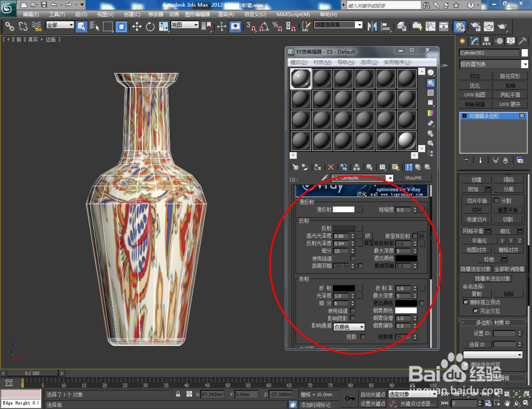The height and width of the screenshot is (409, 532).
Task: Toggle refraction 使用插值 checkbox
Action: click(x=353, y=311)
